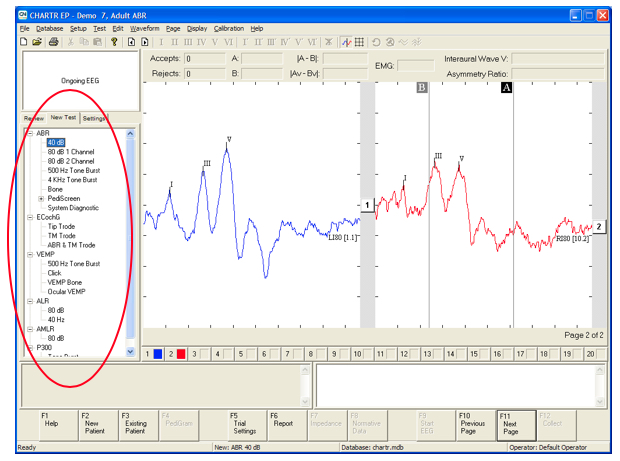
Task: Switch to the Review tab
Action: point(34,118)
